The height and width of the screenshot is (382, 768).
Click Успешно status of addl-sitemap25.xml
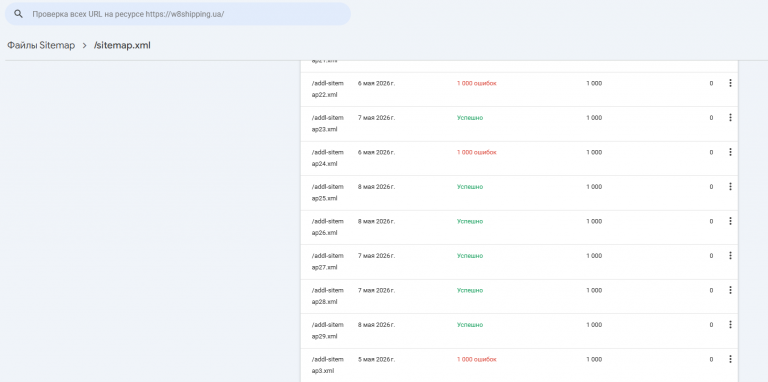tap(470, 187)
